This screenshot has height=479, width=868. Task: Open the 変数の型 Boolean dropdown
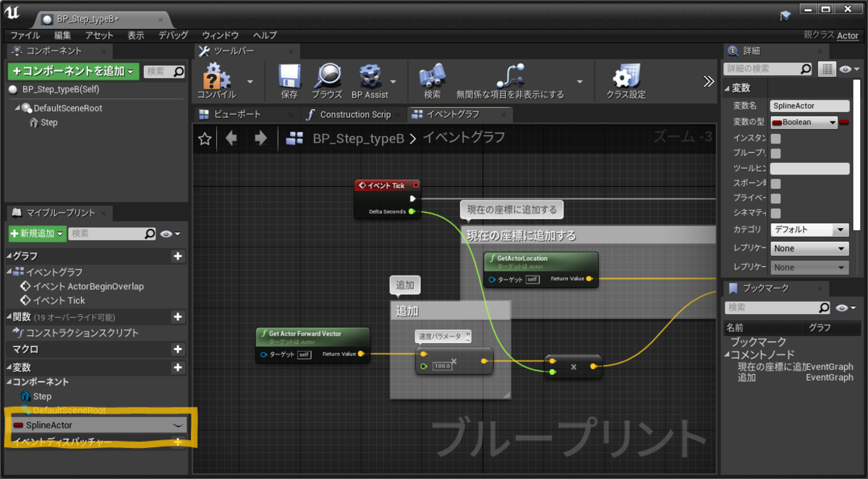pyautogui.click(x=804, y=122)
